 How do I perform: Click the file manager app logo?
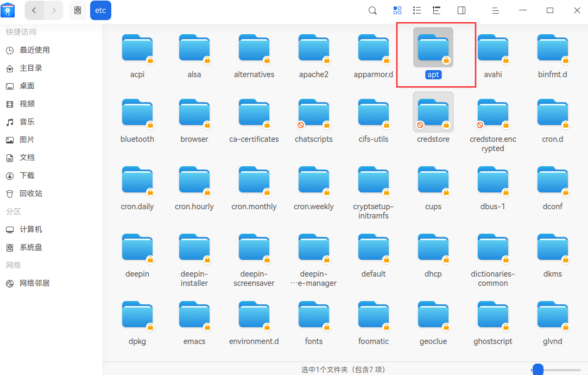tap(8, 10)
